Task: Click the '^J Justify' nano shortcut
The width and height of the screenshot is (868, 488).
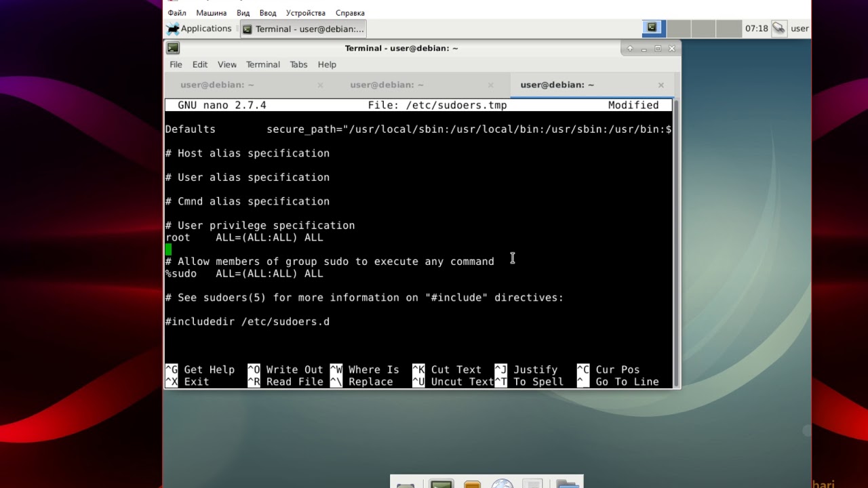Action: [x=526, y=369]
